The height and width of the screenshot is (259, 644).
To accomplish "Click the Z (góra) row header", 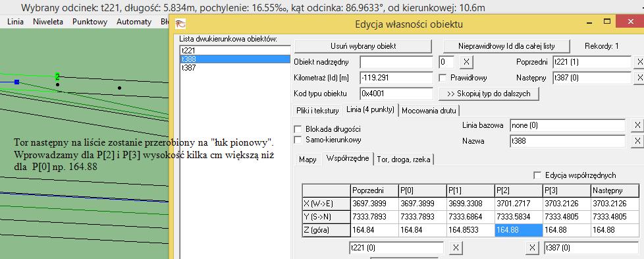I will tap(326, 230).
